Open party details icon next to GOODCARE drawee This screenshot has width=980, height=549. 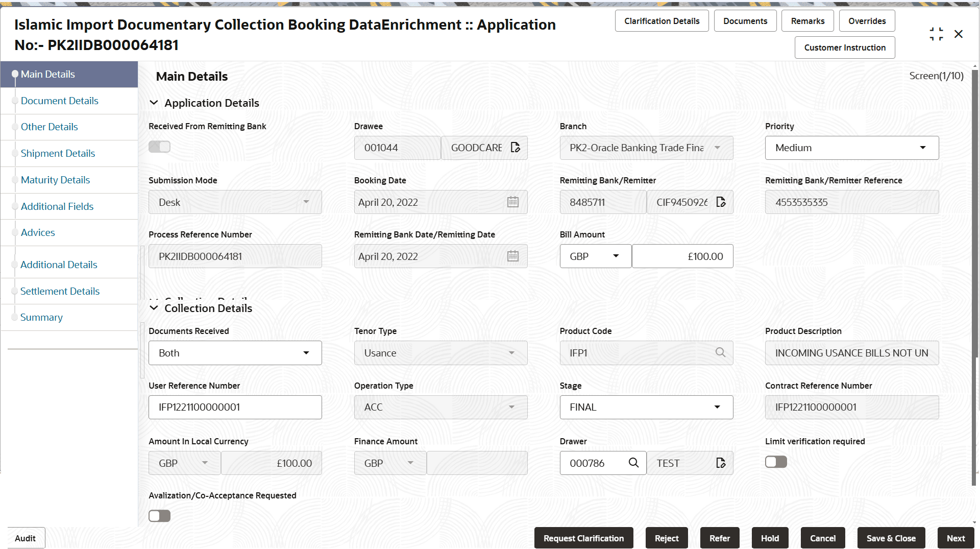516,148
